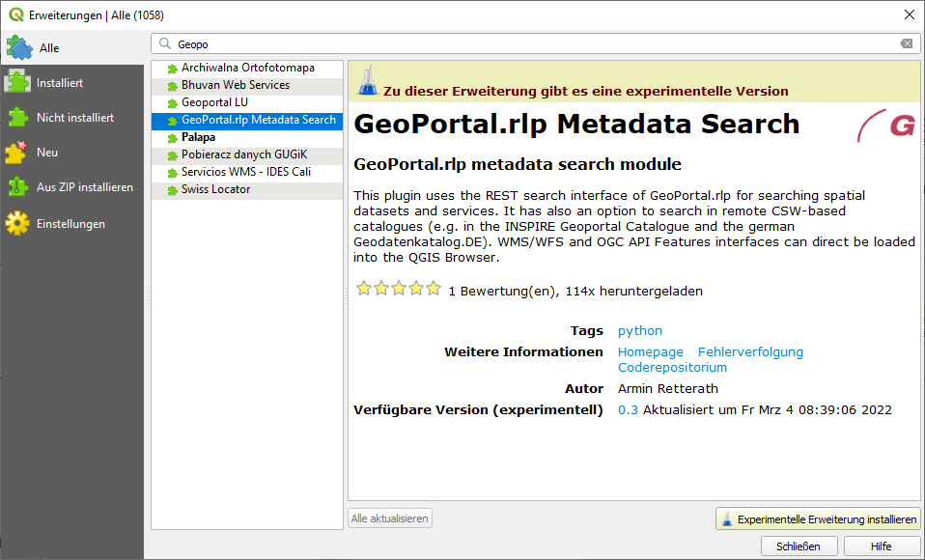Click the Schließen button

pos(799,546)
